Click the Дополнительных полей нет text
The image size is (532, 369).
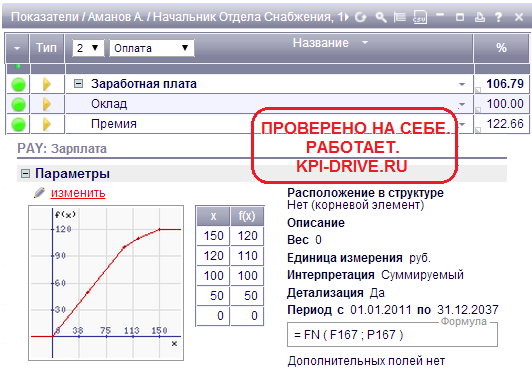(x=366, y=361)
